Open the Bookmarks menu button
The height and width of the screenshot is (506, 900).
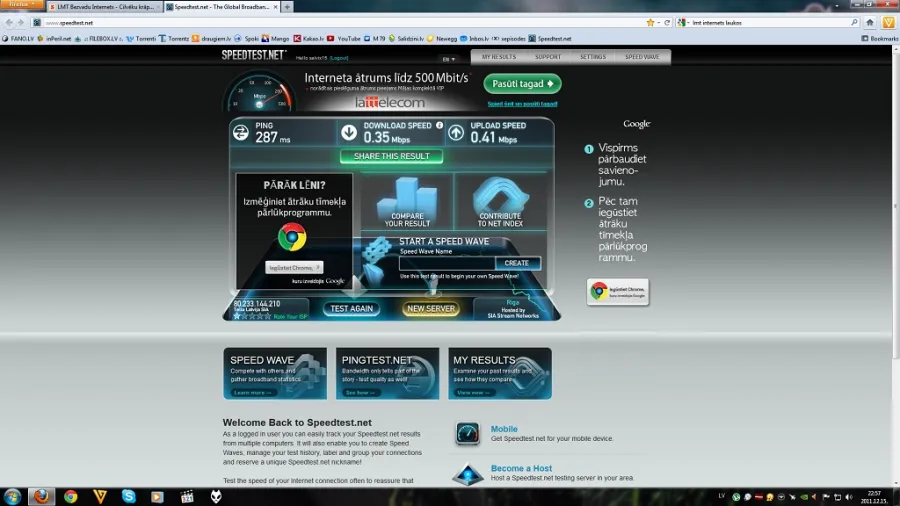click(x=880, y=38)
